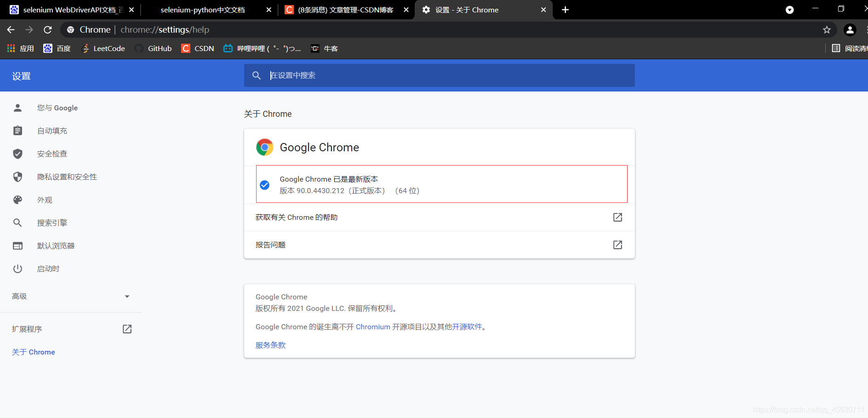The height and width of the screenshot is (418, 868).
Task: Focus the 在设置中搜索 search field
Action: pyautogui.click(x=440, y=75)
